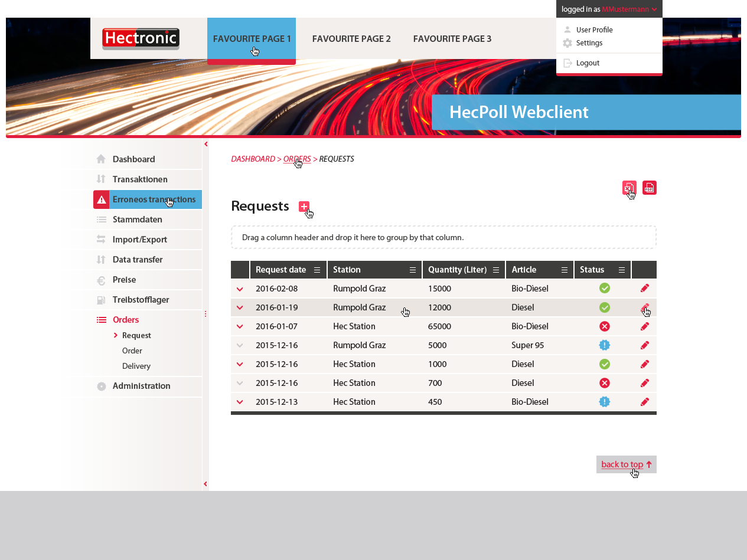Screen dimensions: 747x560
Task: Click green check status of 2016-01-19 row
Action: 605,307
